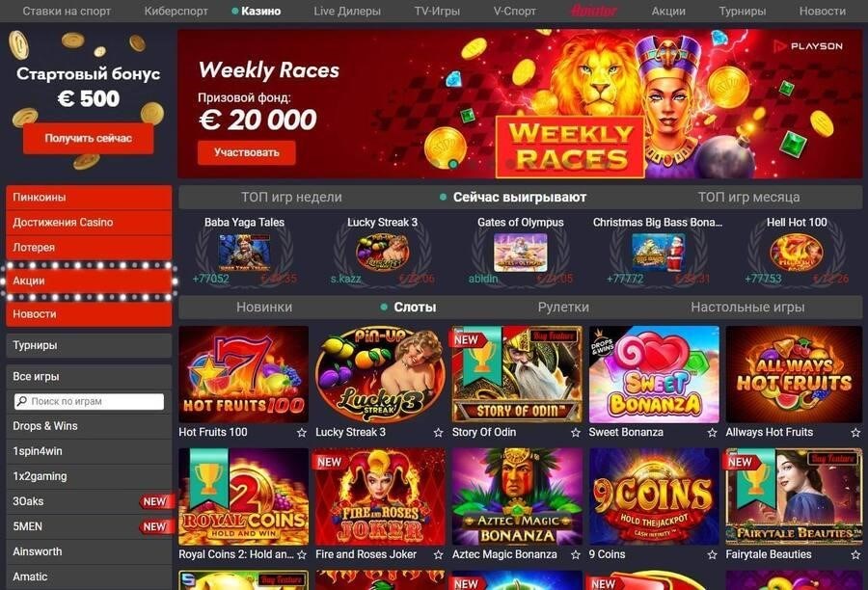The image size is (868, 590).
Task: Star the Lucky Streak 3 game
Action: pos(438,432)
